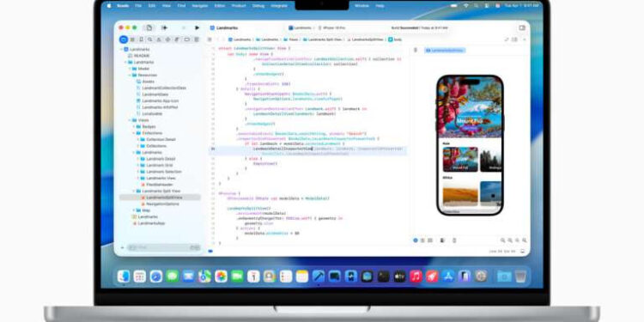
Task: Open Music app from the Dock
Action: (416, 276)
